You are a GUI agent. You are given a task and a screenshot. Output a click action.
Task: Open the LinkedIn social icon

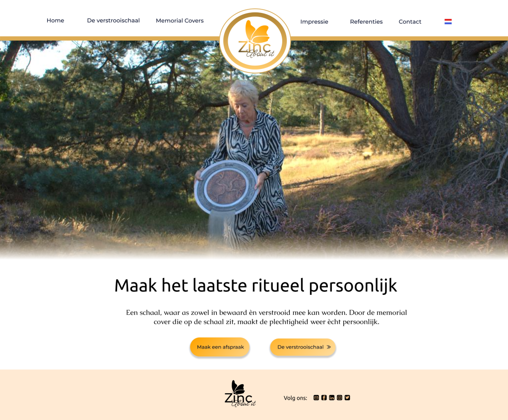point(332,398)
